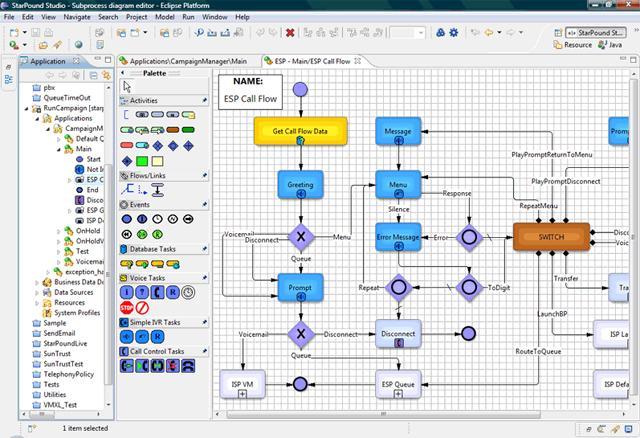Viewport: 640px width, 438px height.
Task: Select the Get Call Flow Data node
Action: [x=300, y=131]
